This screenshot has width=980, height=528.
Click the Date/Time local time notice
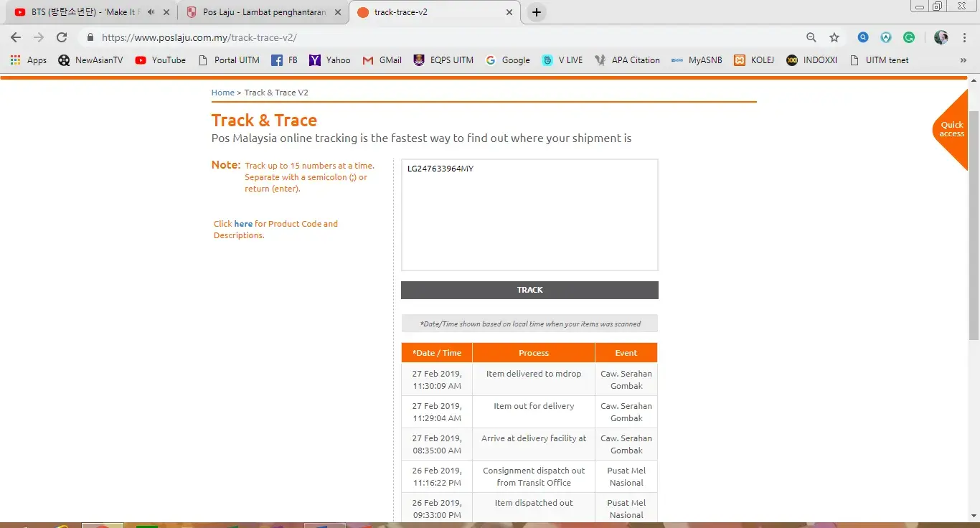(x=530, y=324)
